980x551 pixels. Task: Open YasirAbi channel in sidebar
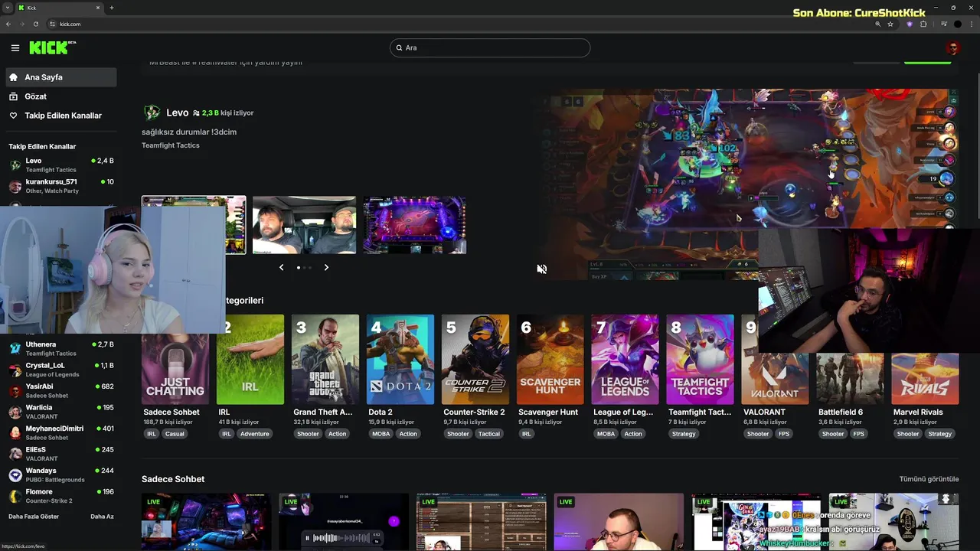coord(61,390)
